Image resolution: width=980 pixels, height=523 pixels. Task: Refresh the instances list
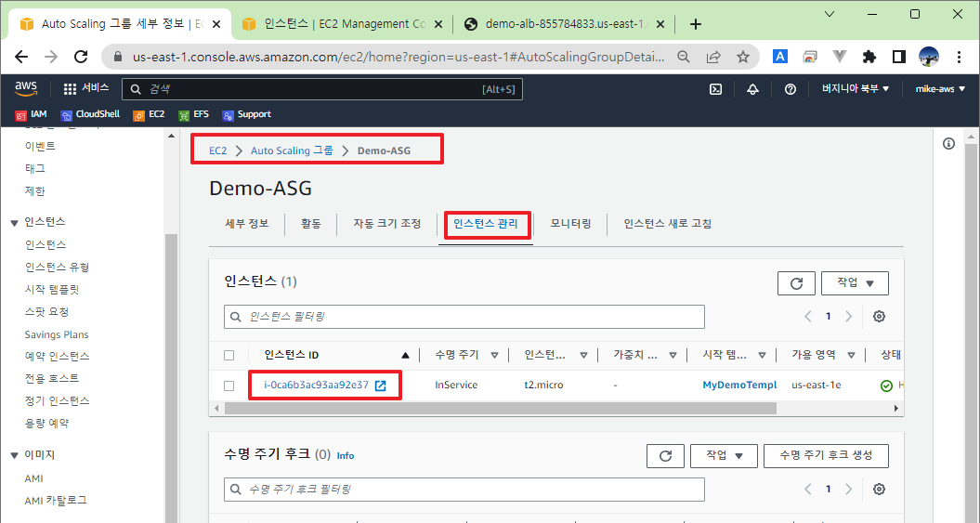tap(796, 283)
